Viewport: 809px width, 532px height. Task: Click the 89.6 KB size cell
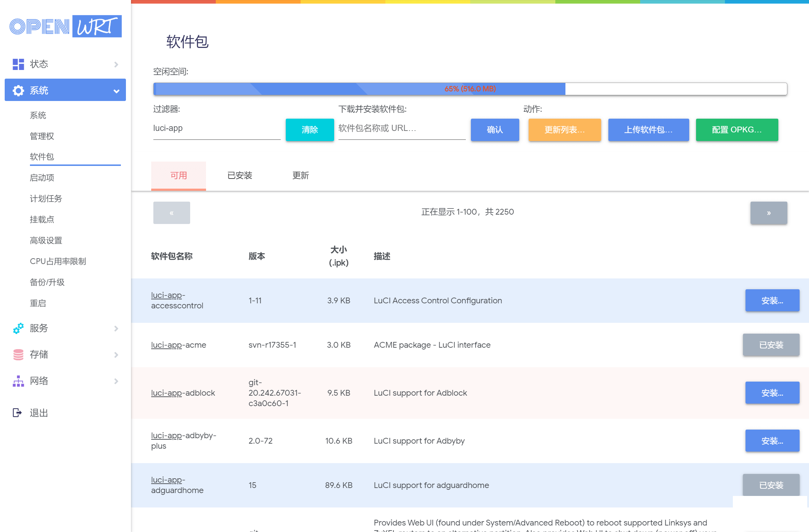coord(339,485)
